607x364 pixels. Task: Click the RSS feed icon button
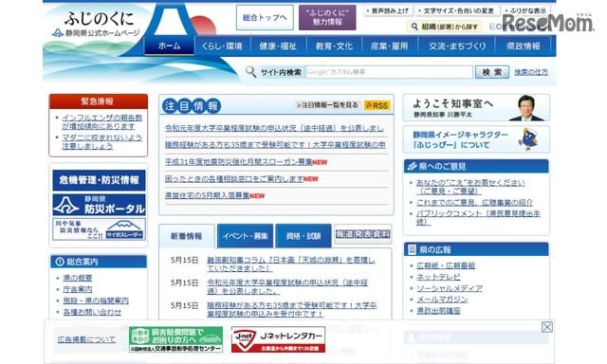tap(377, 105)
